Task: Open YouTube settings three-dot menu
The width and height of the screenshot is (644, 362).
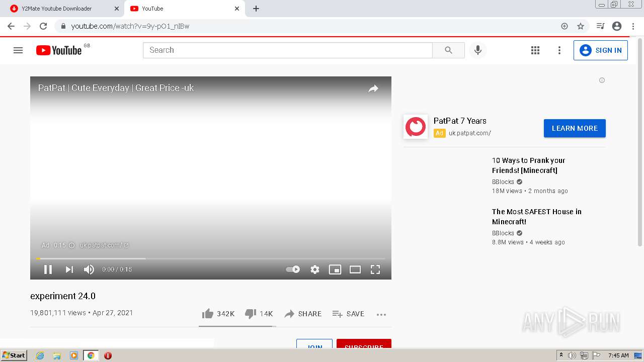Action: [x=559, y=50]
